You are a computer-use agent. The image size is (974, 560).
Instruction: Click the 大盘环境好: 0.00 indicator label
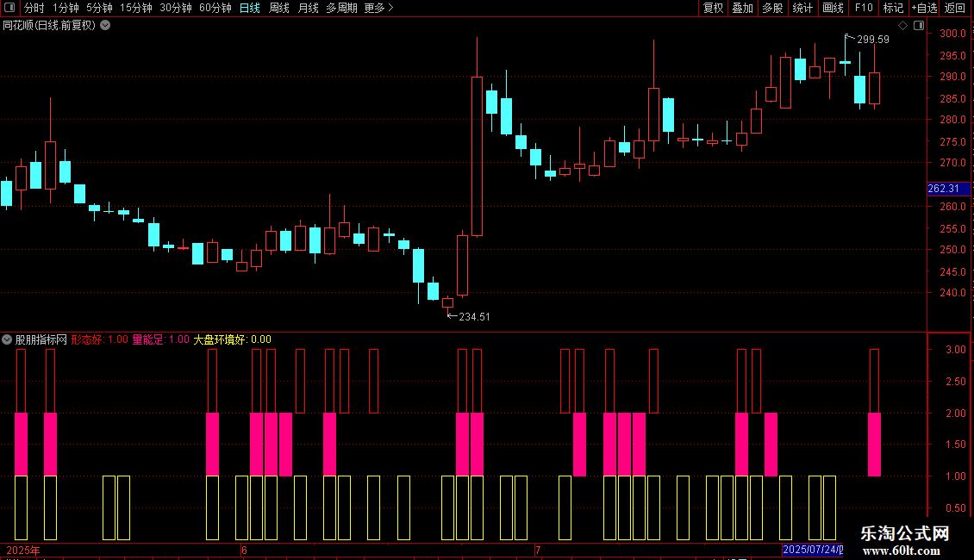233,339
